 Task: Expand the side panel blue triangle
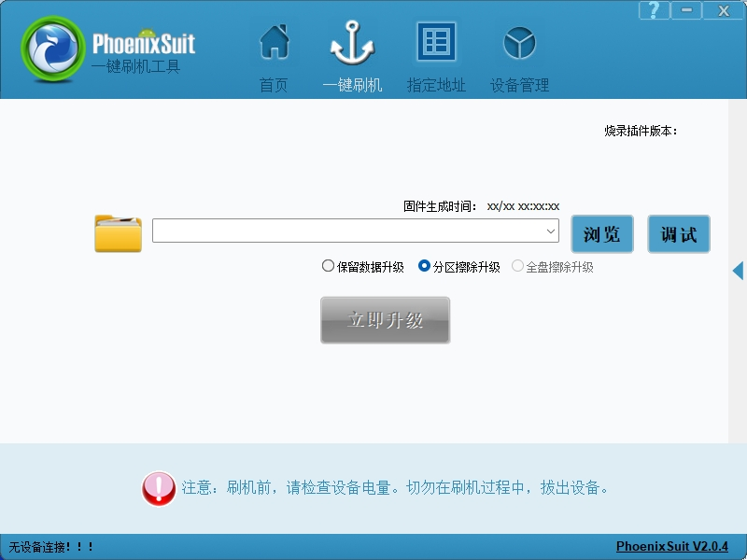[738, 271]
